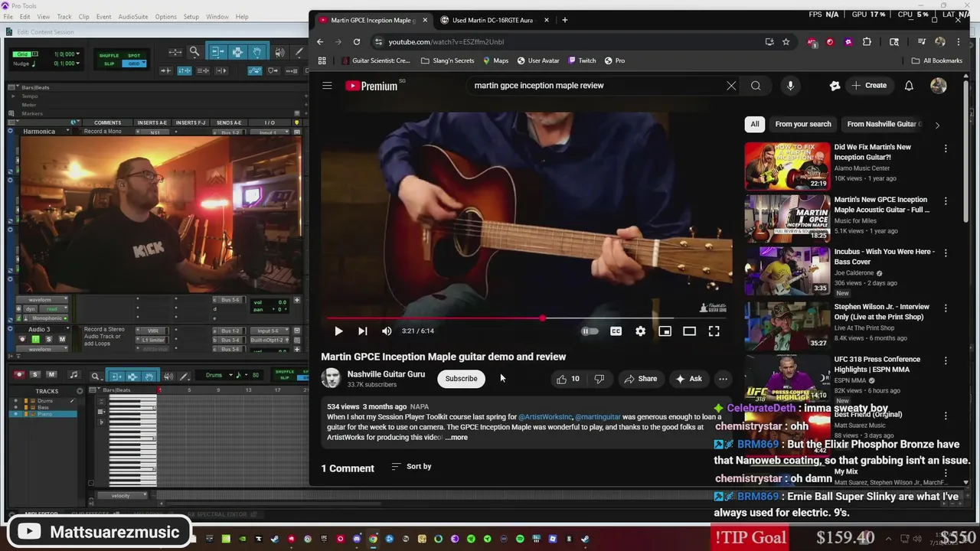This screenshot has height=551, width=980.
Task: Open the nudge value 0|1|000 dropdown
Action: coord(78,64)
